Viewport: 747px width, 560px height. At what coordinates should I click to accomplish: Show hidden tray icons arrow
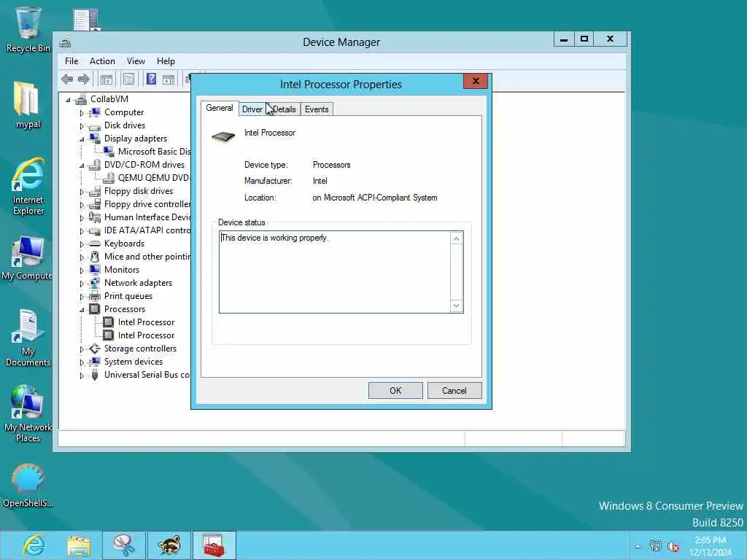pyautogui.click(x=638, y=546)
